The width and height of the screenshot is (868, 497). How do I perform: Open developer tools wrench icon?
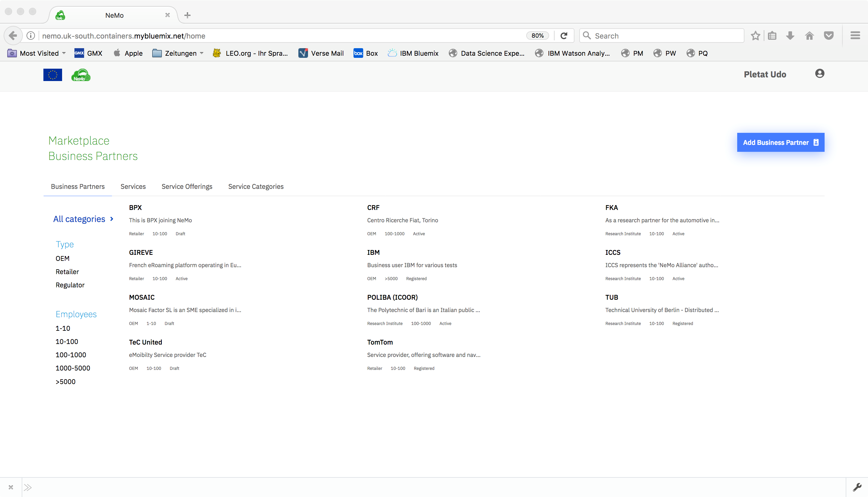pyautogui.click(x=857, y=487)
